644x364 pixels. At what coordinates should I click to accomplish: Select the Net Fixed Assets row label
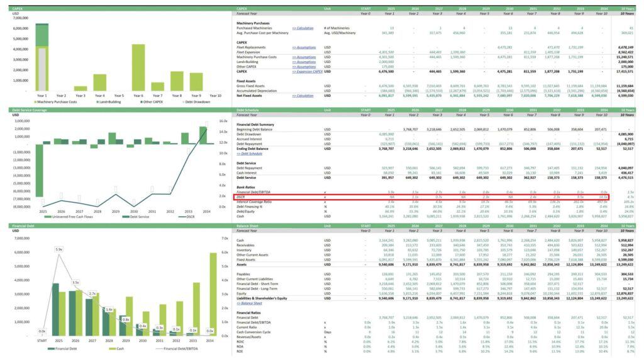(249, 96)
